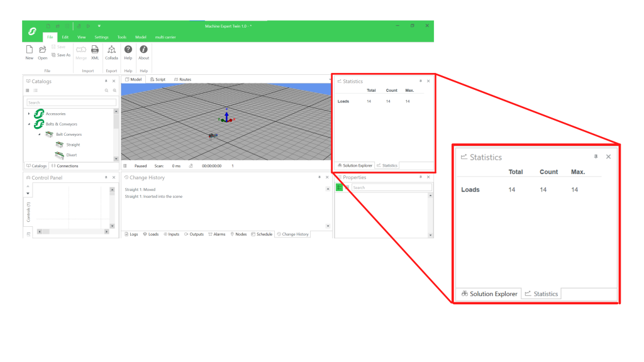Click the Schneider logo application button
The height and width of the screenshot is (362, 644).
(x=32, y=31)
